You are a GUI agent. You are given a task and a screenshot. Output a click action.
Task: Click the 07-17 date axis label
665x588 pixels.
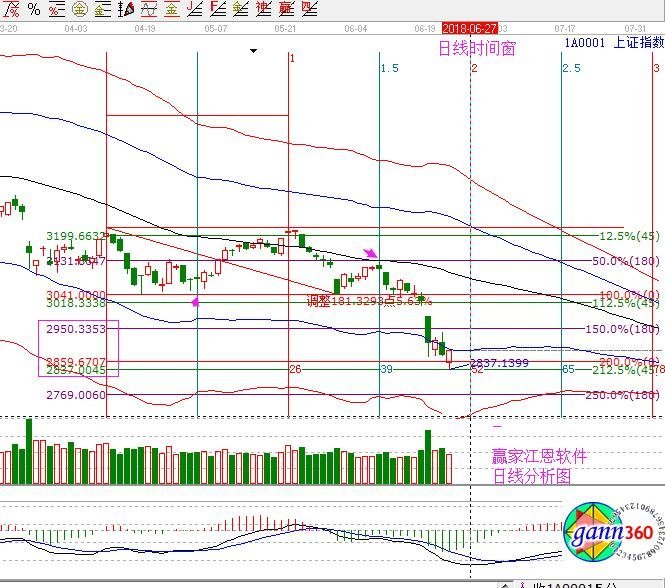tap(565, 29)
